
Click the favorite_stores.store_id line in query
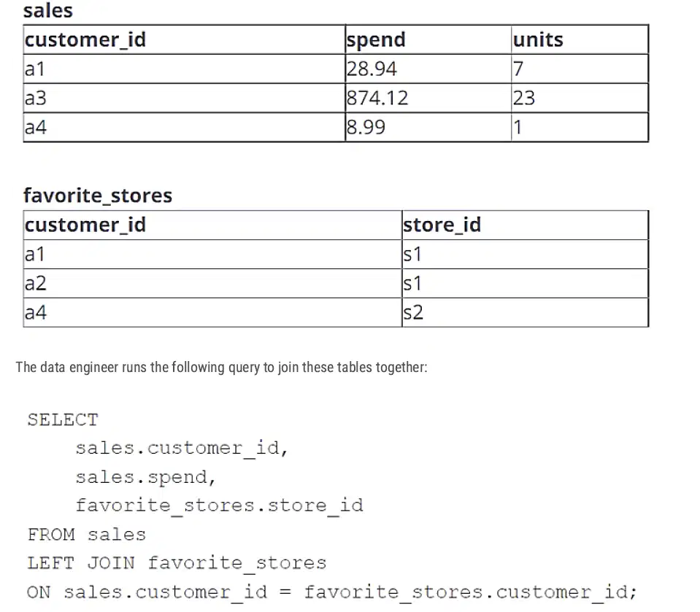(219, 506)
